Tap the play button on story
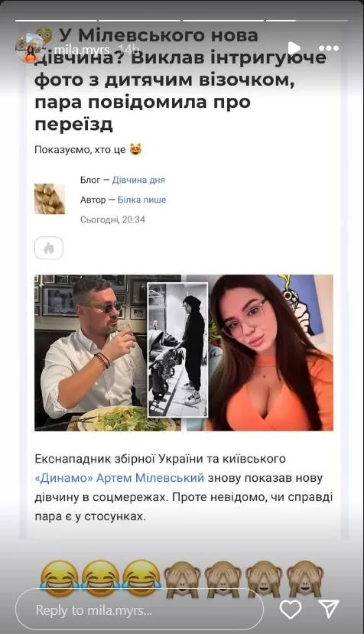364x634 pixels. tap(294, 48)
